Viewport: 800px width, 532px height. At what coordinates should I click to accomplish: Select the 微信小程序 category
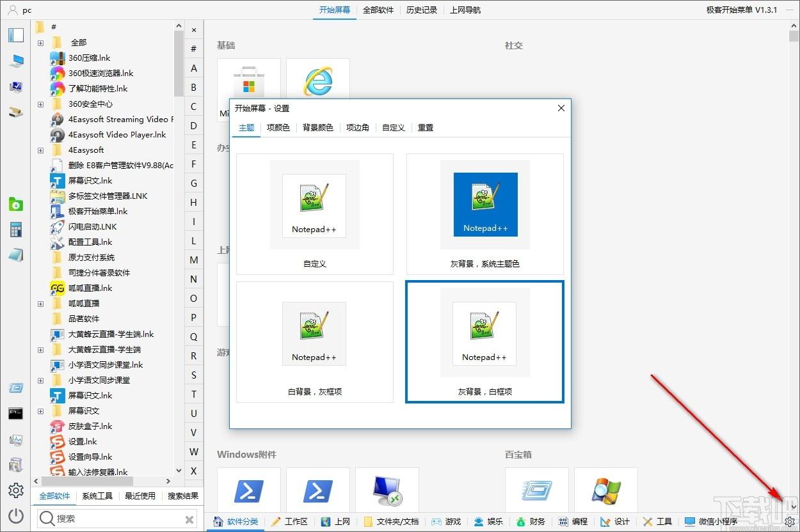coord(710,521)
